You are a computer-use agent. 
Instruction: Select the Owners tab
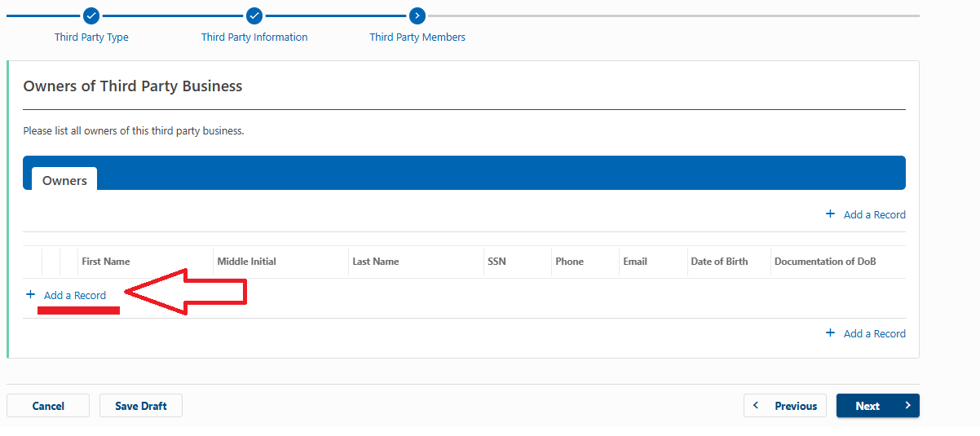click(x=64, y=180)
